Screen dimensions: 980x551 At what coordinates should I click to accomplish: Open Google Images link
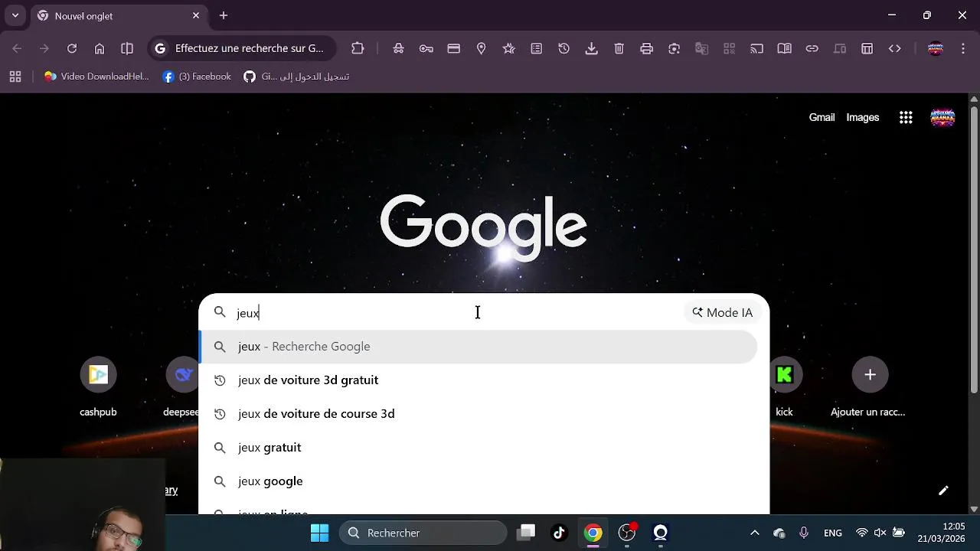coord(863,117)
